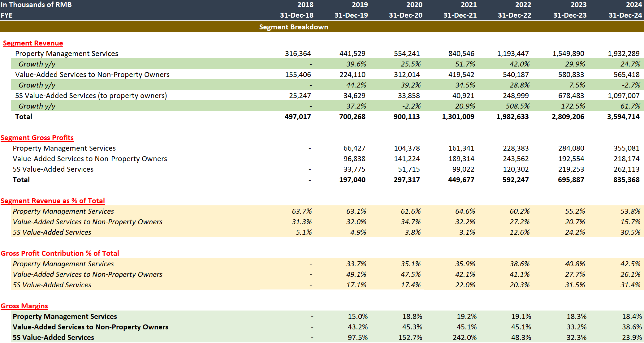Click the 2018 Property Management revenue 316,364
644x343 pixels.
click(298, 54)
